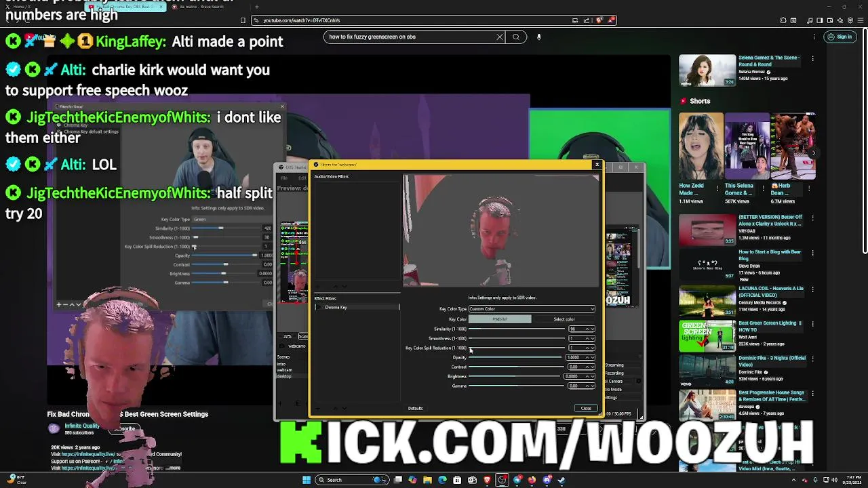
Task: Adjust the Similarity slider
Action: pos(517,329)
